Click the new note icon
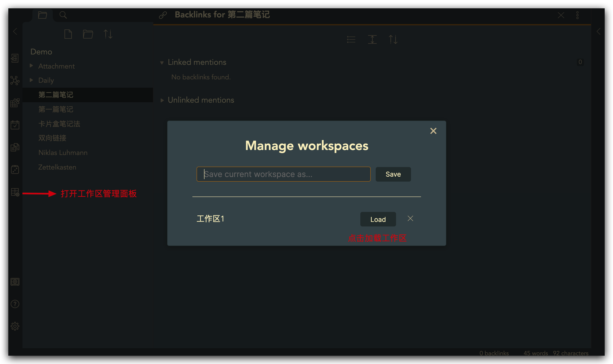The image size is (613, 364). coord(68,34)
